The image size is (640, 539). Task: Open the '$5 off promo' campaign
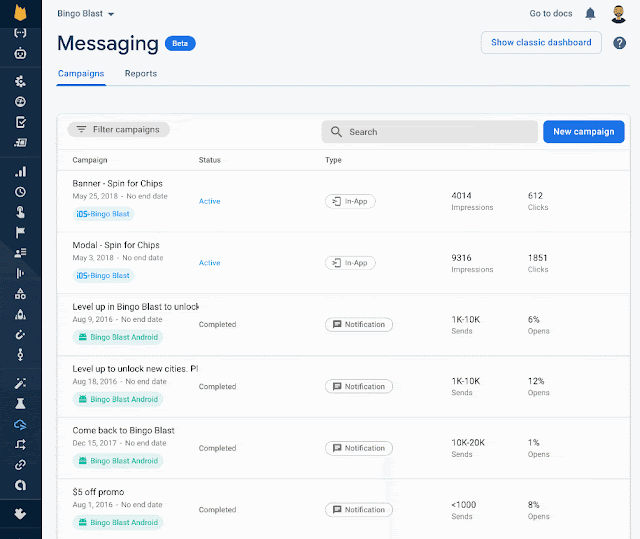(x=98, y=492)
